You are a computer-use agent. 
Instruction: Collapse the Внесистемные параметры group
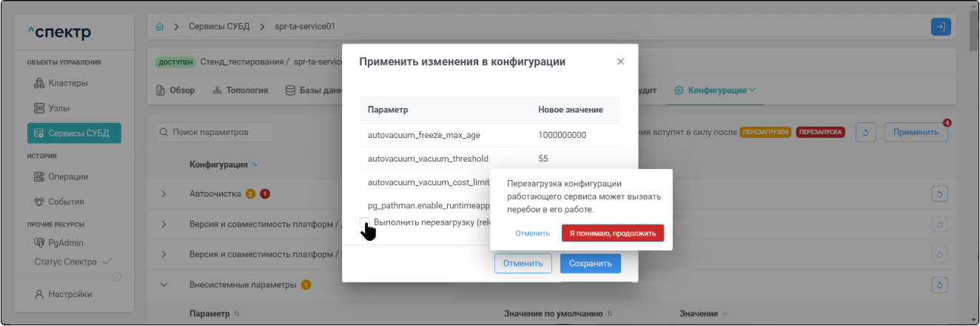coord(164,285)
